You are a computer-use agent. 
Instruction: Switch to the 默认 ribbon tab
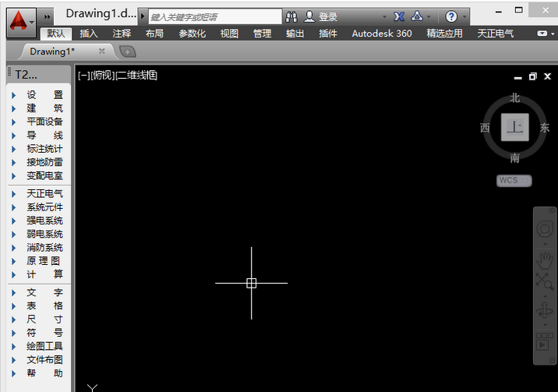[56, 34]
